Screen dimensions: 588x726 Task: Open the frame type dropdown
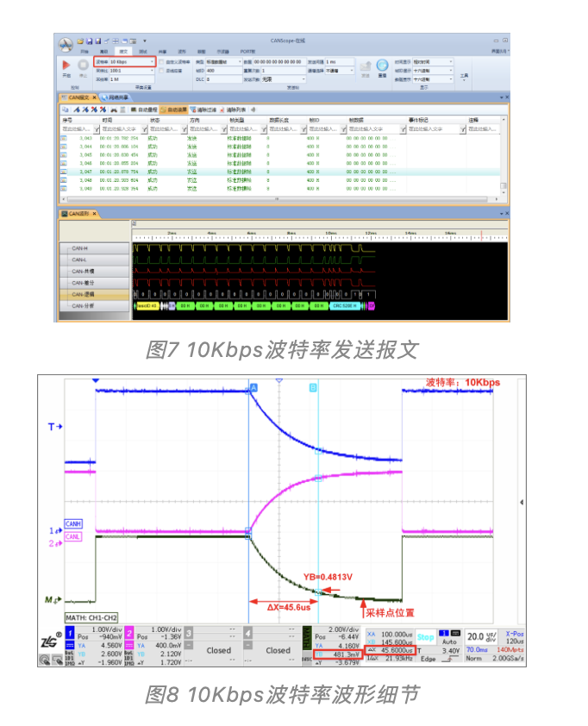pos(223,61)
